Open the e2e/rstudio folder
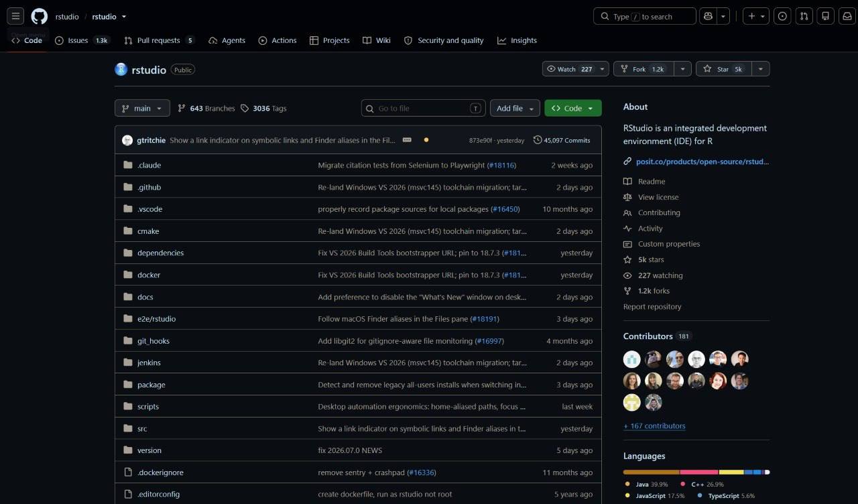The width and height of the screenshot is (858, 504). click(x=156, y=319)
